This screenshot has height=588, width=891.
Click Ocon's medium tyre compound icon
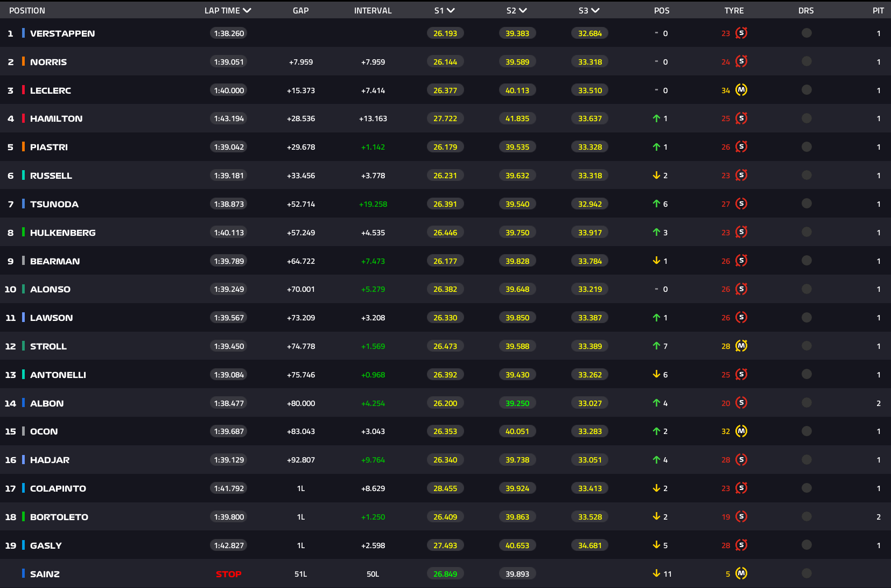coord(741,431)
